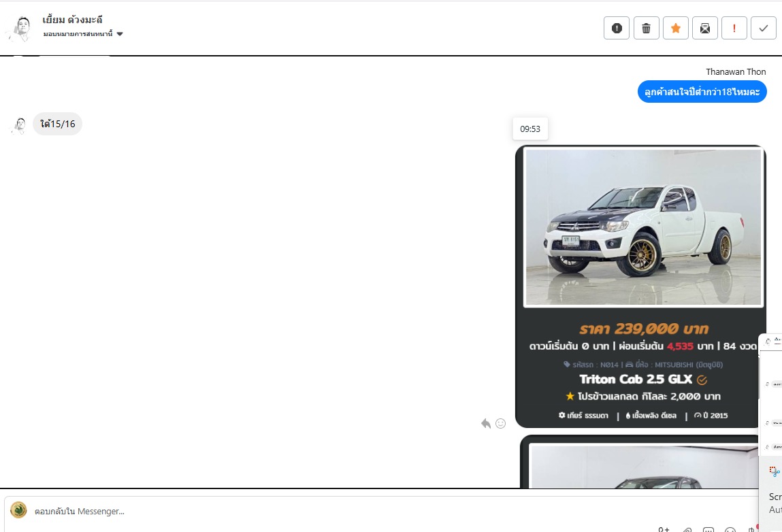Click customer avatar beside ได้15/16 message
This screenshot has width=782, height=532.
[20, 125]
